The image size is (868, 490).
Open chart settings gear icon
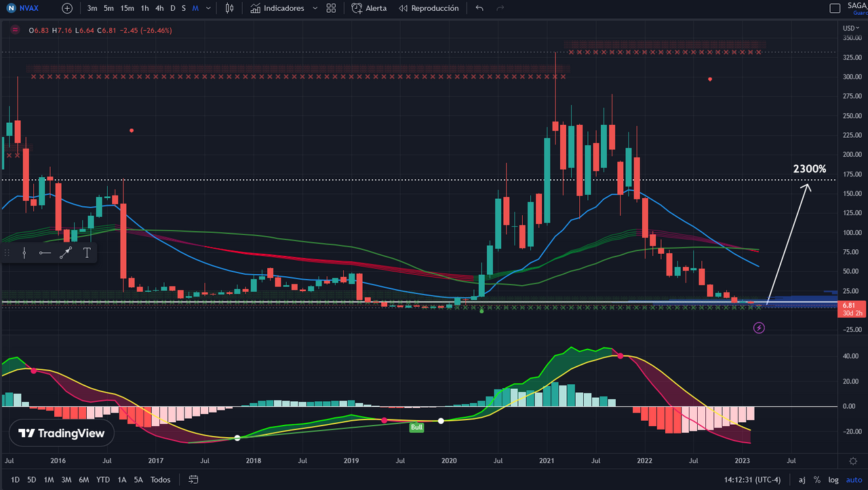point(852,461)
